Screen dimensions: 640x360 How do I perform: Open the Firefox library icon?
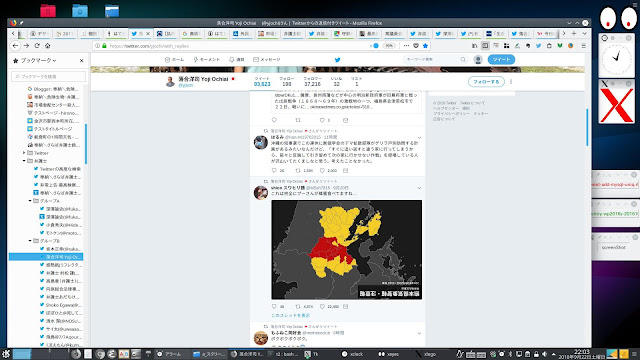(x=474, y=46)
